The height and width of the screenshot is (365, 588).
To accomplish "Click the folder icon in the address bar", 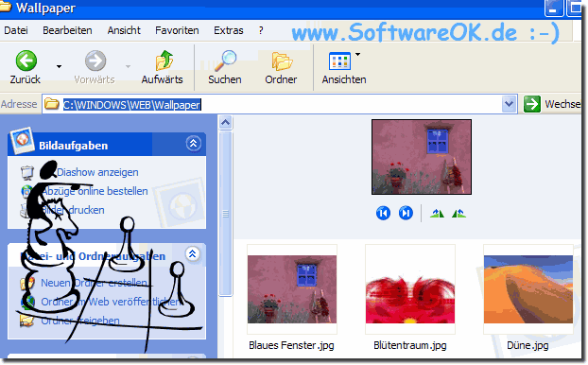I will pos(52,103).
